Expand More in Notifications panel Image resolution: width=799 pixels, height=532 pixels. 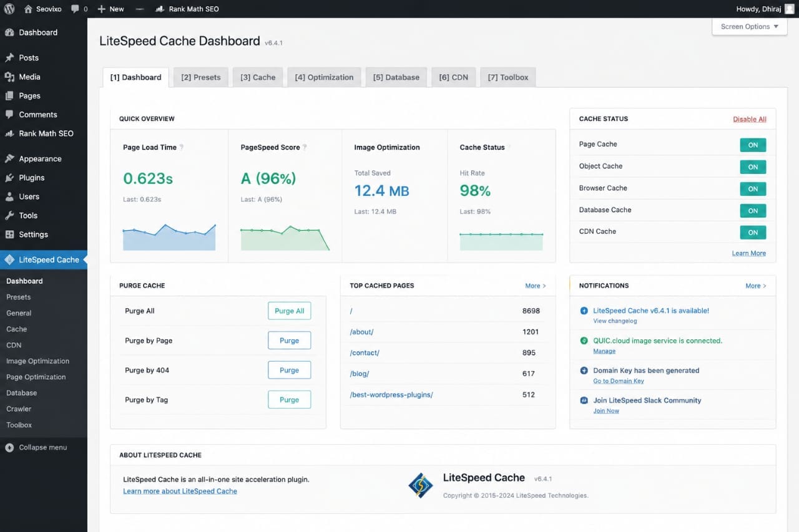(x=756, y=286)
